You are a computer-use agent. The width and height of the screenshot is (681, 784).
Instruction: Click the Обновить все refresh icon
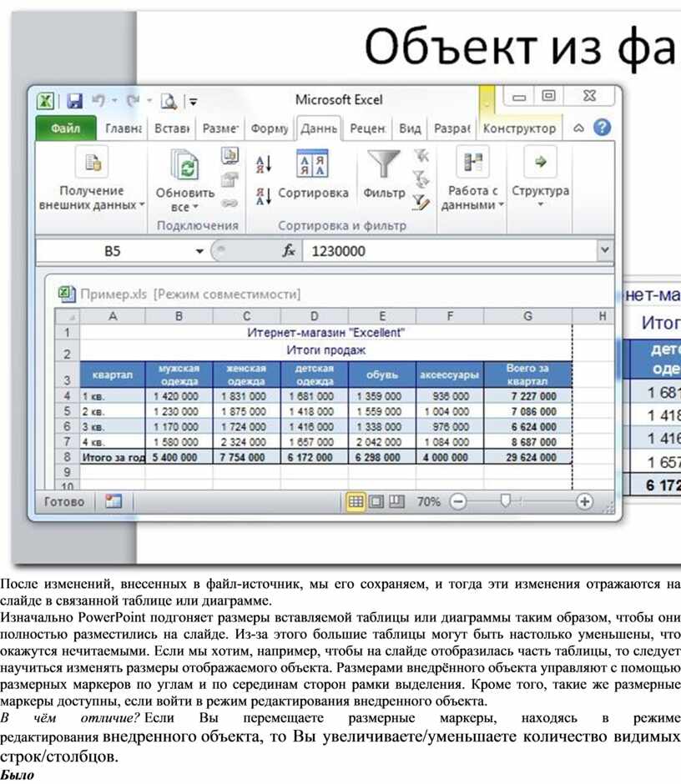pyautogui.click(x=185, y=164)
